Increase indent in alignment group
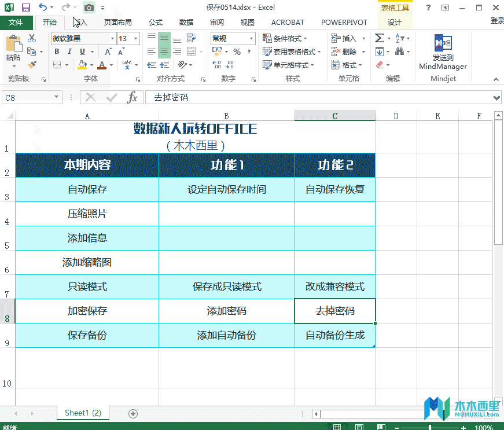Image resolution: width=504 pixels, height=430 pixels. [x=164, y=65]
